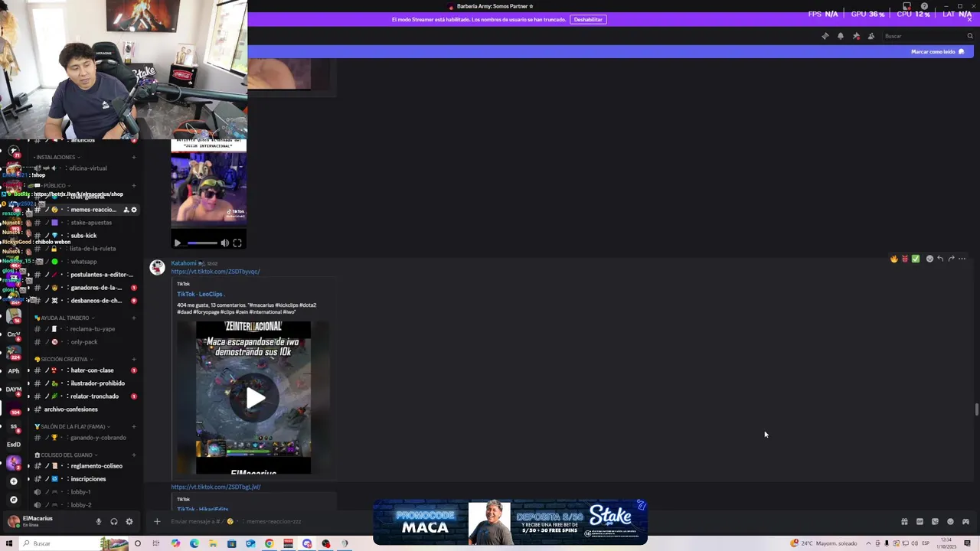The width and height of the screenshot is (980, 551).
Task: Open the lista-de-la-ruleta channel
Action: [86, 249]
